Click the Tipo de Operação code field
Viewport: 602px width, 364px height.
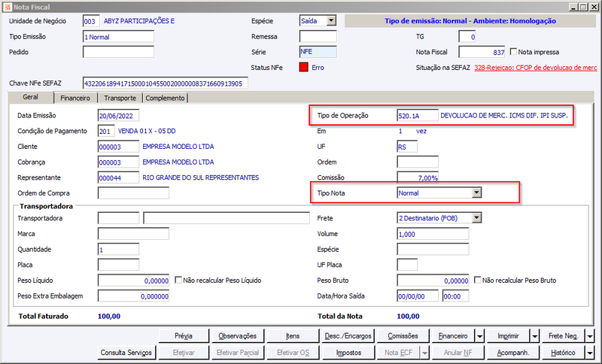[x=418, y=116]
